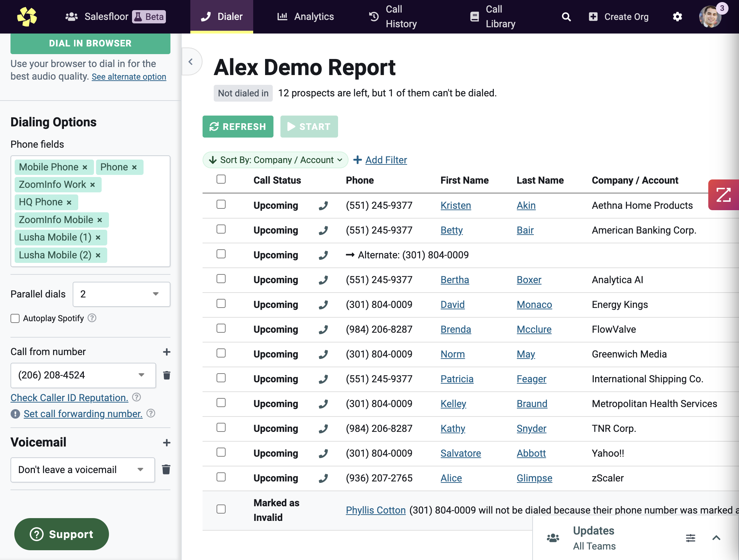Add a voicemail with the plus icon
The height and width of the screenshot is (560, 739).
pos(167,443)
